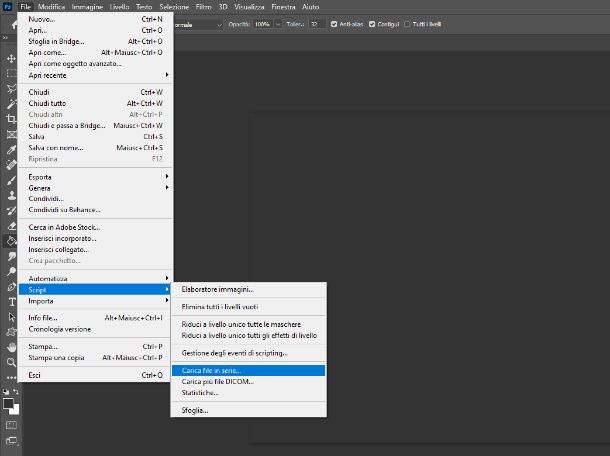Expand the Esporta submenu
The height and width of the screenshot is (456, 610).
point(95,177)
